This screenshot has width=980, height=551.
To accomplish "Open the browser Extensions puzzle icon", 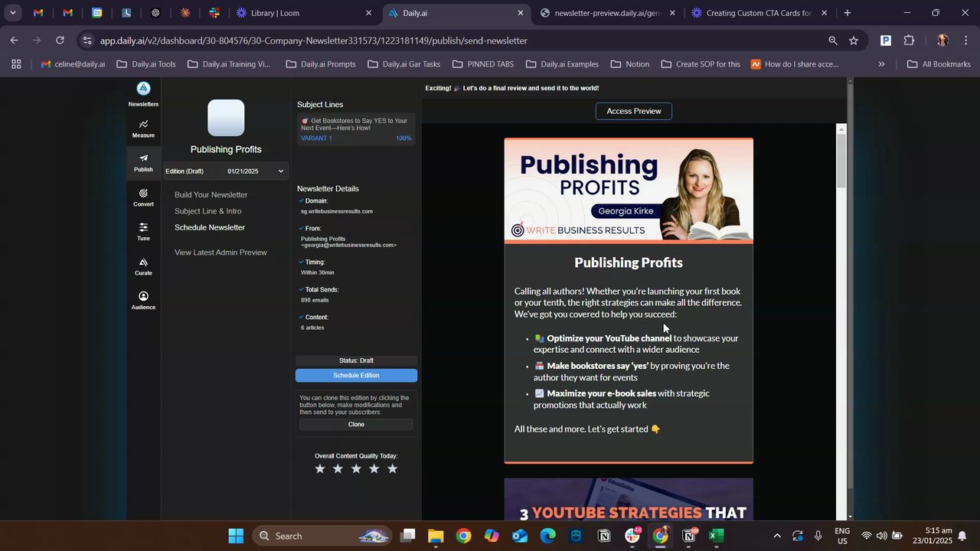I will tap(909, 41).
